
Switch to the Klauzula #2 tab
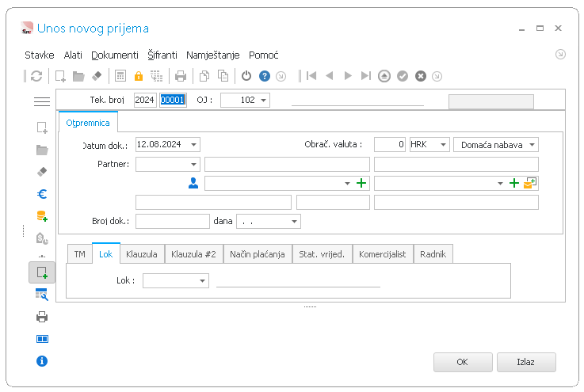pos(193,254)
